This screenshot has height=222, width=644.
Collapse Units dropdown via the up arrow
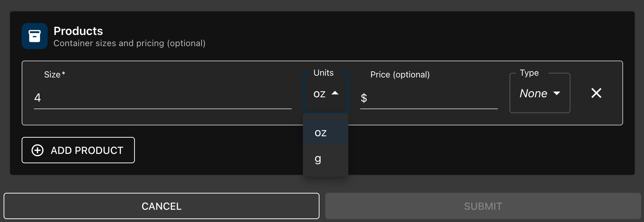[x=335, y=93]
